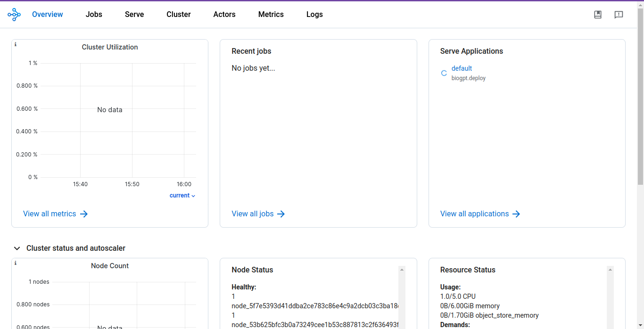Collapse Cluster status and autoscaler section
This screenshot has height=329, width=644.
coord(17,248)
